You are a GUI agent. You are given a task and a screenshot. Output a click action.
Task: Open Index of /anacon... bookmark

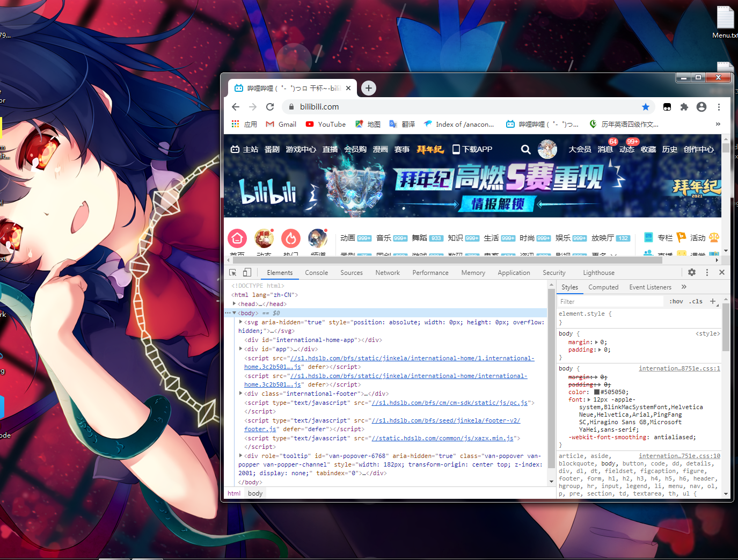coord(459,124)
